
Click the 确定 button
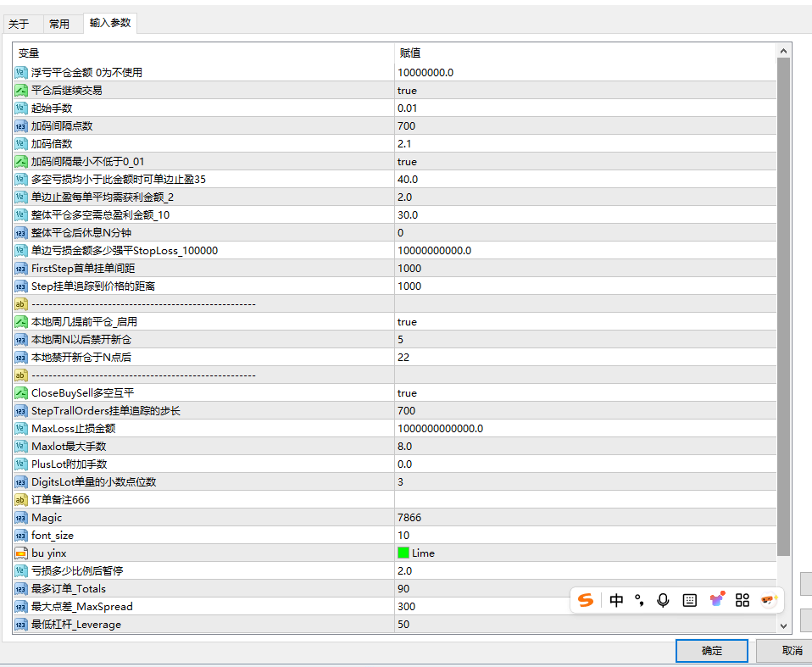(x=711, y=650)
